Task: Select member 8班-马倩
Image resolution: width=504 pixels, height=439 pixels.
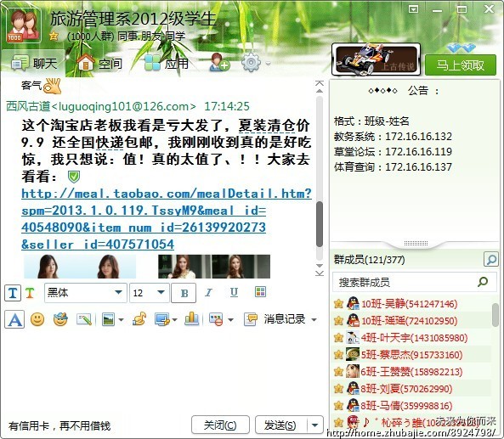Action: pos(411,406)
